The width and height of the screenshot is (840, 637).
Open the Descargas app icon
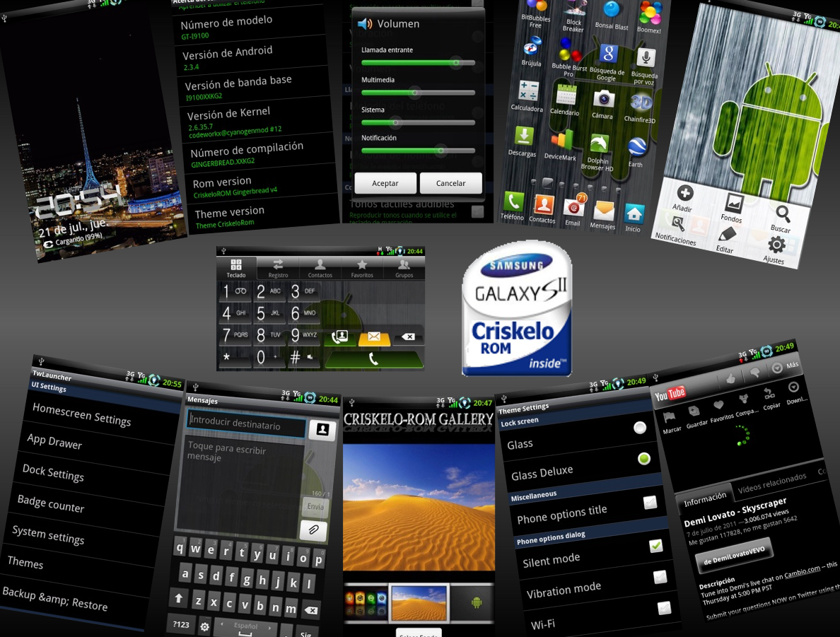coord(523,136)
